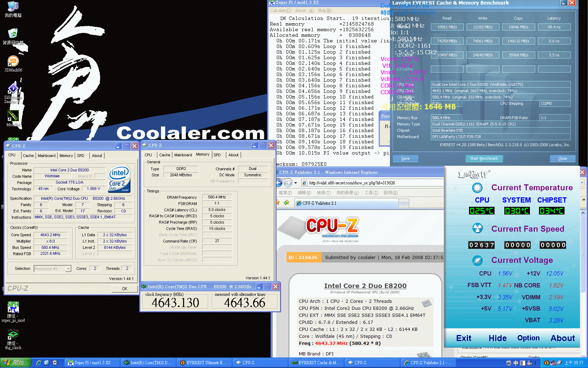Open the Windows 開始 Start button
Viewport: 588px width, 368px height.
[x=15, y=363]
